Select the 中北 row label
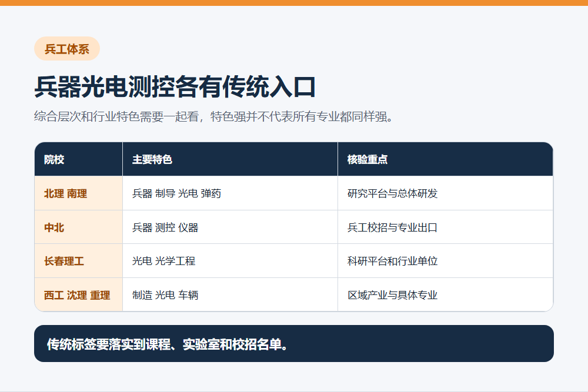The height and width of the screenshot is (392, 588). [78, 227]
